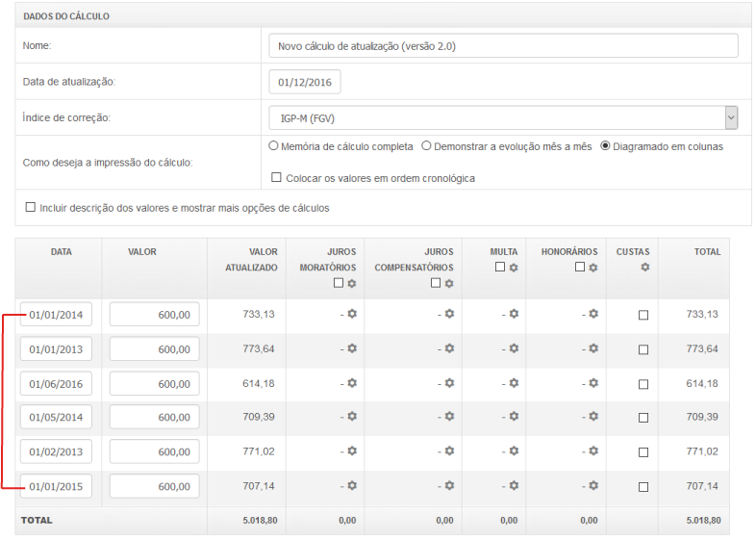The image size is (756, 540).
Task: Click Multa gear for row 01/01/2013
Action: coord(514,347)
